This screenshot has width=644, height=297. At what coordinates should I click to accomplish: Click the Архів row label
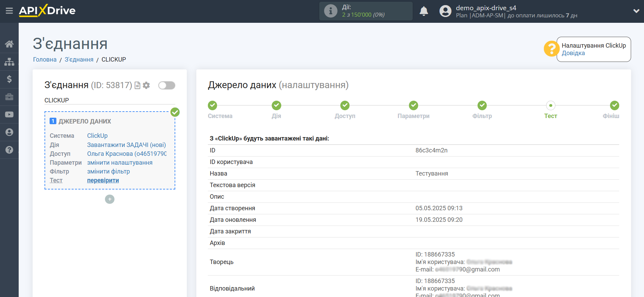(217, 243)
